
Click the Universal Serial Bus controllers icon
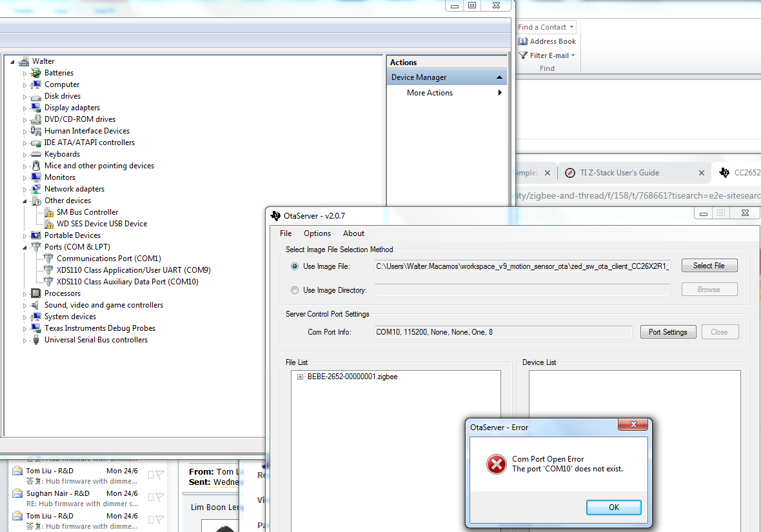pyautogui.click(x=35, y=340)
